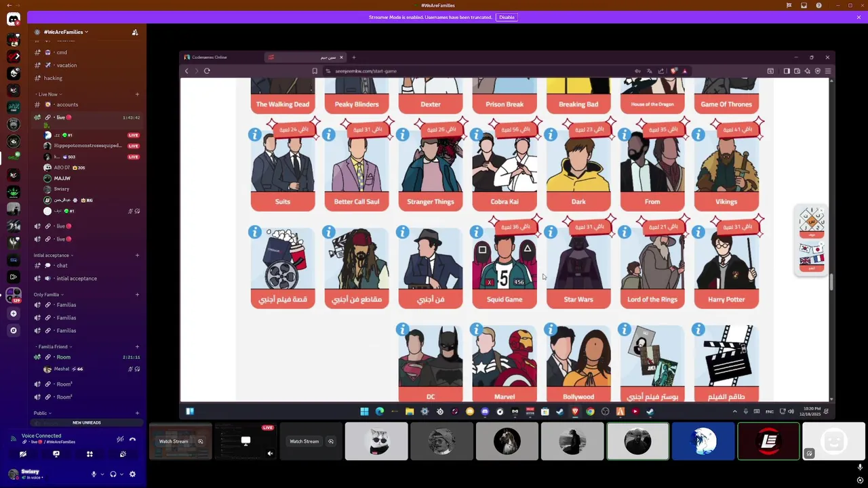Open the hacking text channel
Screen dimensions: 868x488
coord(87,78)
